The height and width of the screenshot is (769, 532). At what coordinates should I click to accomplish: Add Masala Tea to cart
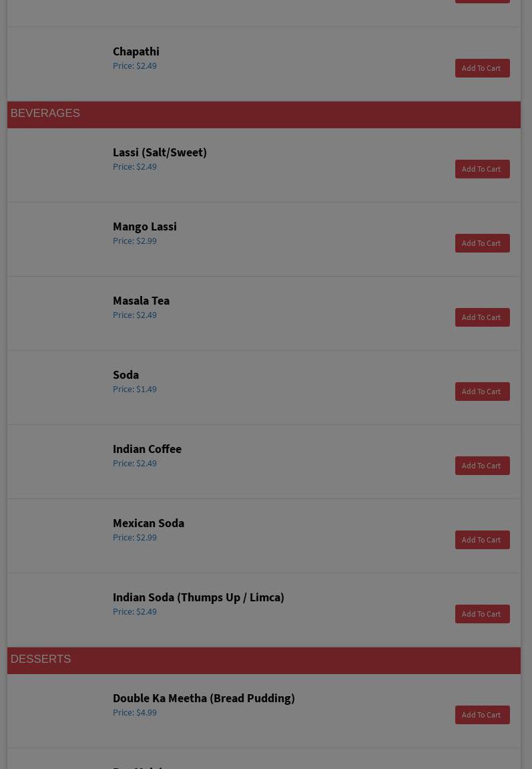click(482, 317)
